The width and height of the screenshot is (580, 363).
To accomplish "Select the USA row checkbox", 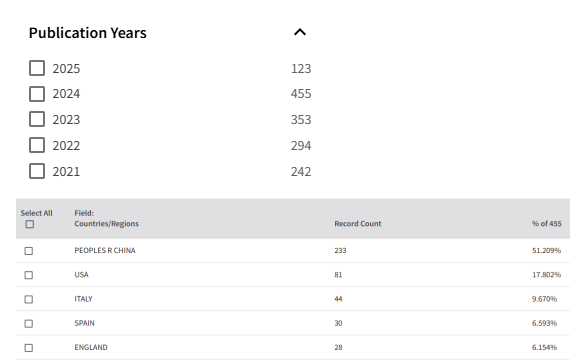I will (x=28, y=275).
